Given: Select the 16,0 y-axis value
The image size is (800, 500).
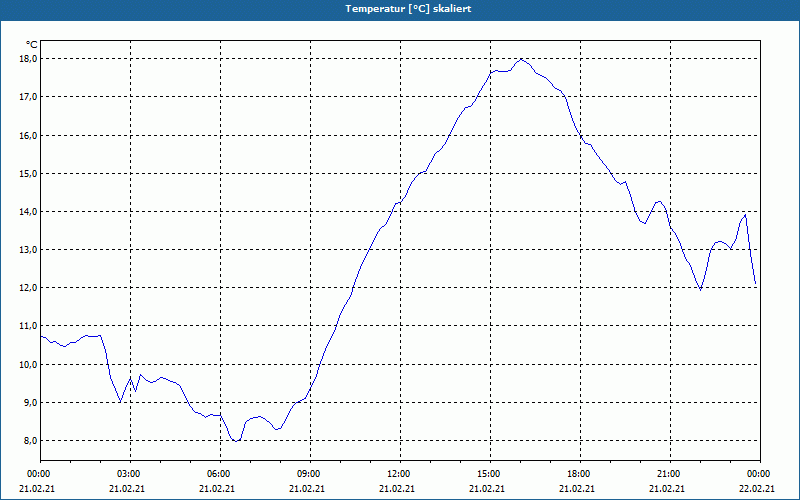Looking at the screenshot, I should click(x=28, y=135).
